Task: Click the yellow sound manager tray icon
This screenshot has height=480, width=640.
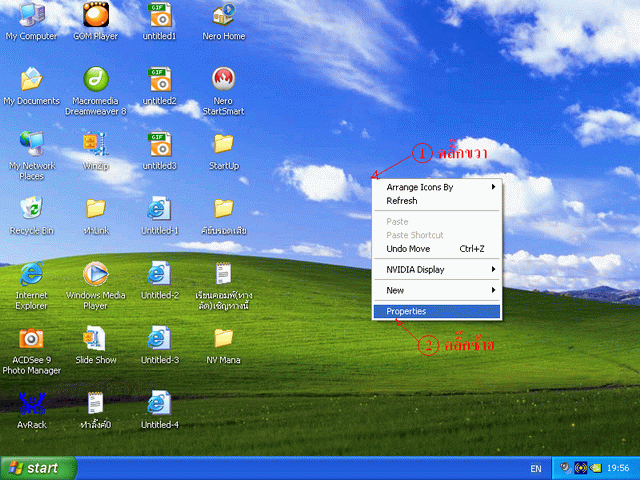Action: tap(580, 468)
